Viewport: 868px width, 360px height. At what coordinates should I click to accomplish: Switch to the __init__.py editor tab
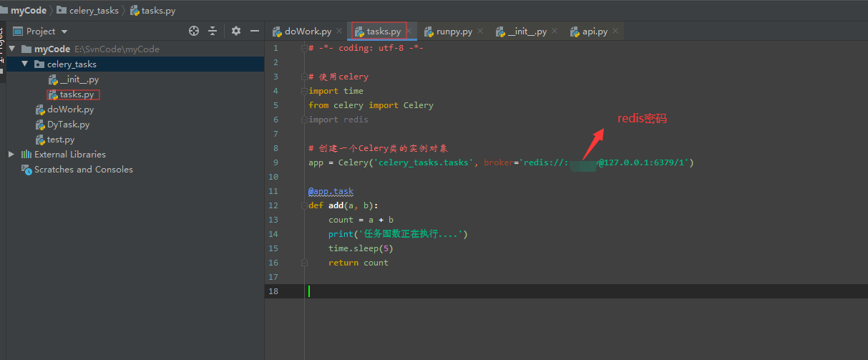coord(527,31)
